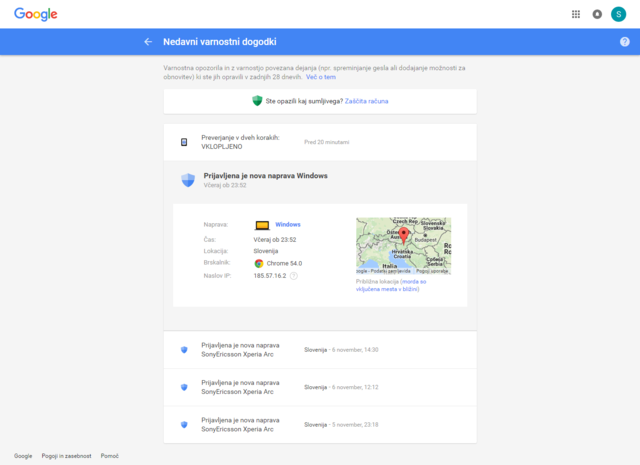The height and width of the screenshot is (465, 640).
Task: Open the Google footer link
Action: pos(23,456)
